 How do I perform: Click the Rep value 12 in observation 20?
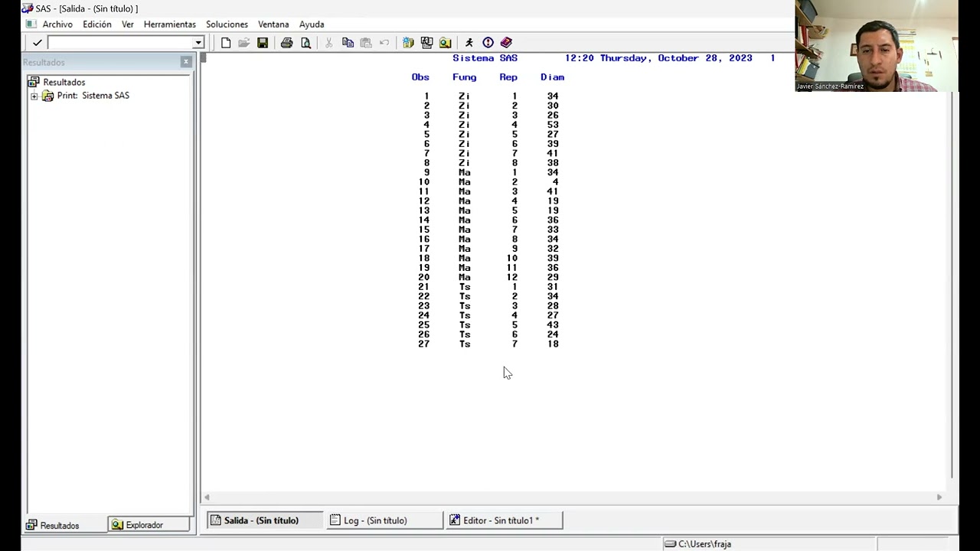pyautogui.click(x=511, y=278)
